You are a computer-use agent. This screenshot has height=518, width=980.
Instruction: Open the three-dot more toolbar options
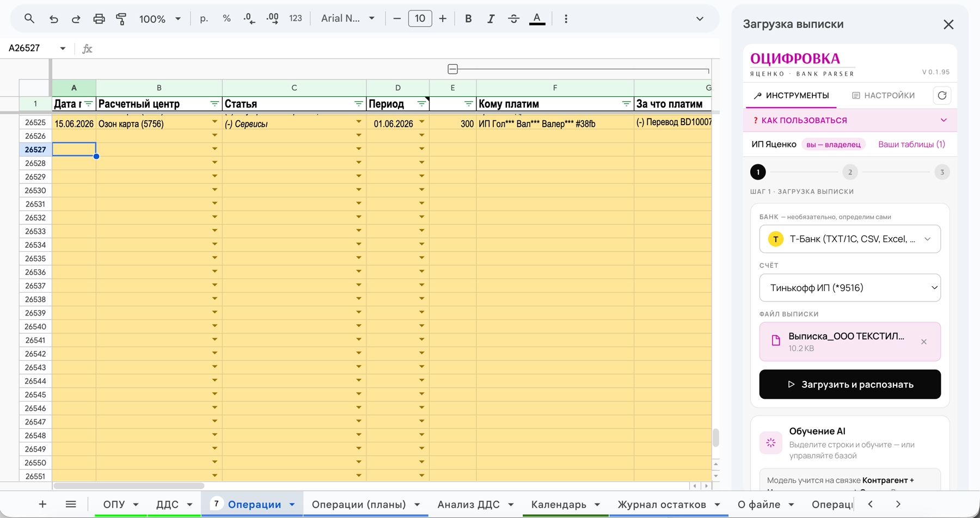click(x=566, y=18)
